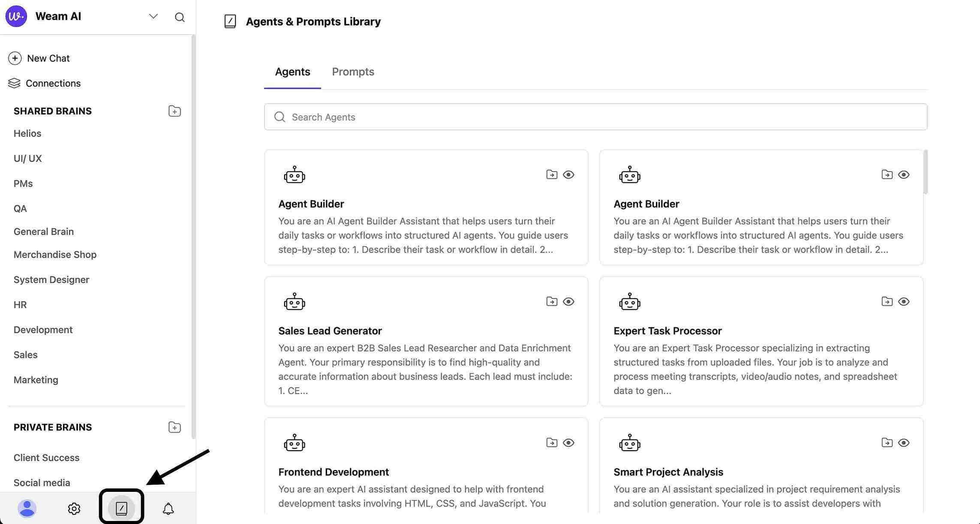This screenshot has width=980, height=524.
Task: Click the Search Agents input field
Action: click(596, 117)
